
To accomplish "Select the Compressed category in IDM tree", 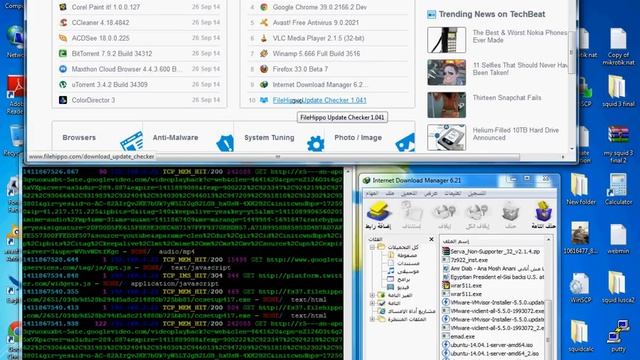I will (402, 255).
